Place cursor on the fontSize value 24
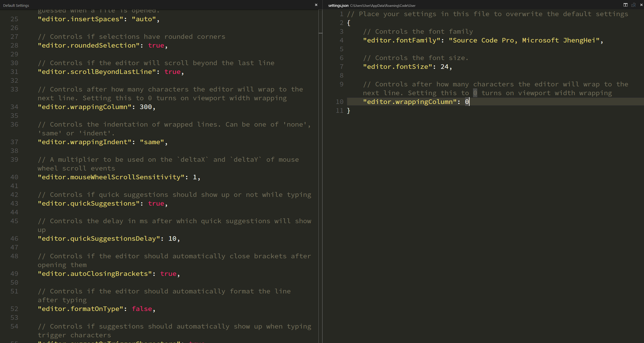This screenshot has width=644, height=343. pyautogui.click(x=445, y=67)
